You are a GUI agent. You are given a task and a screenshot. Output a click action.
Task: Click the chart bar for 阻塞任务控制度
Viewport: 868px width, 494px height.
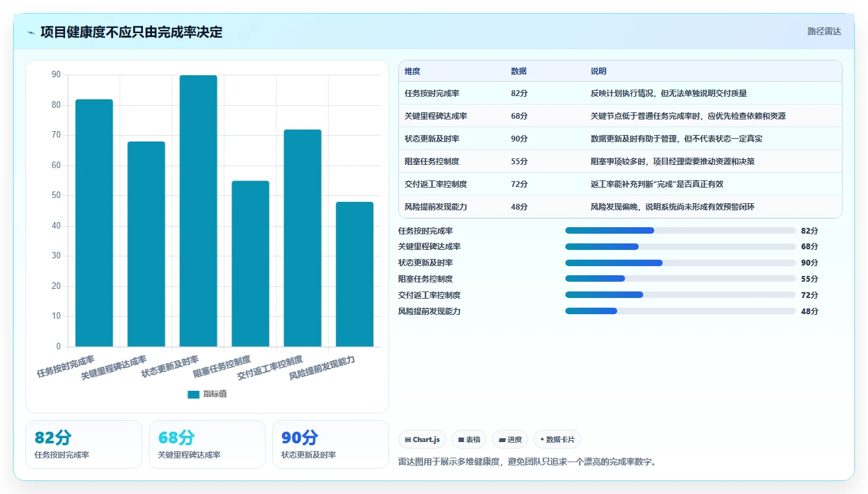(250, 264)
